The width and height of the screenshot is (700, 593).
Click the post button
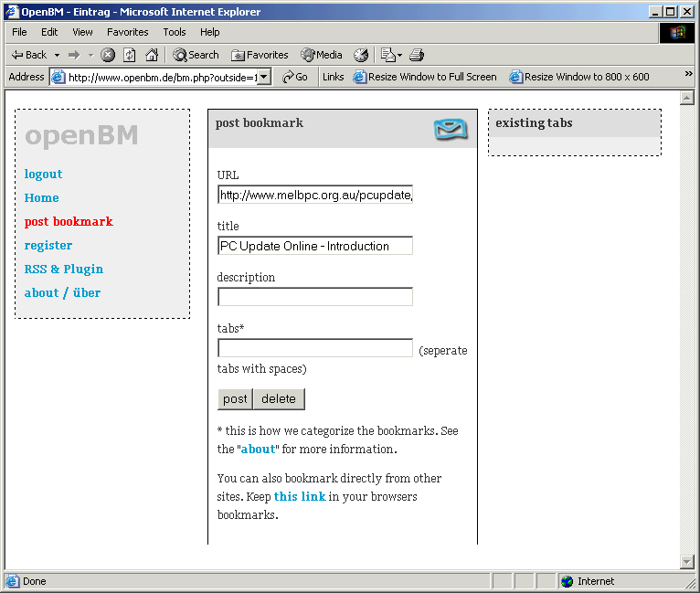pos(235,399)
